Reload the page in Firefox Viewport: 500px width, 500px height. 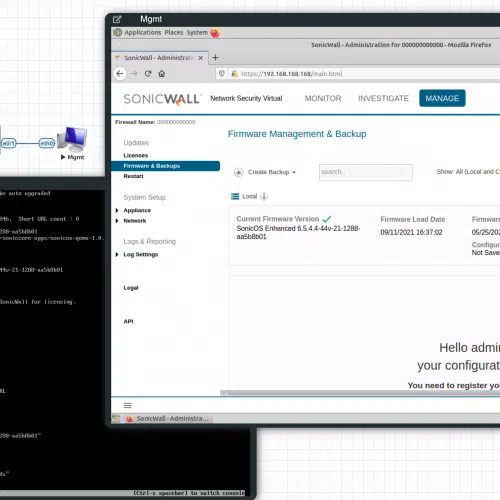point(148,73)
